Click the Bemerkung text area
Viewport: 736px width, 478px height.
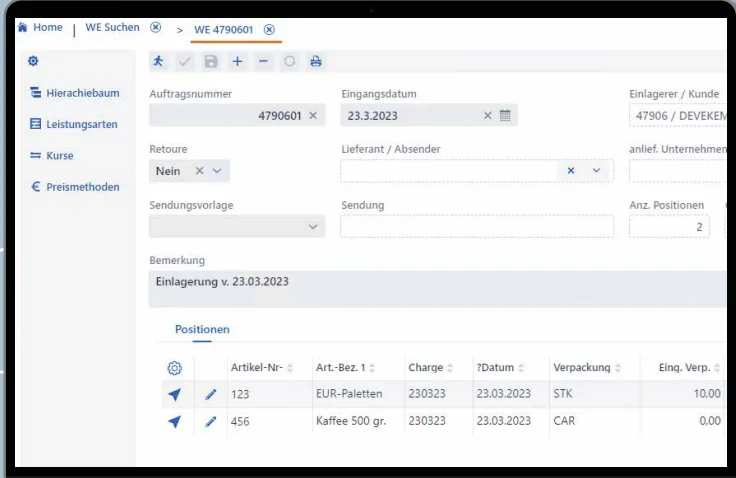point(437,289)
